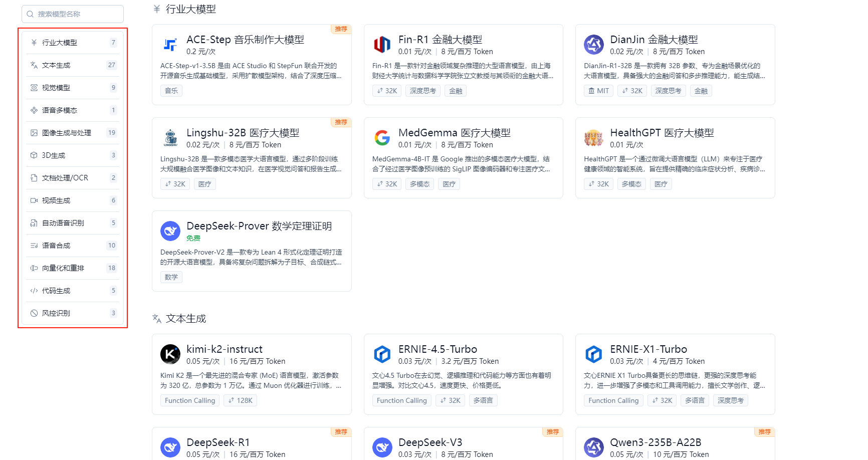The image size is (868, 460).
Task: Click the HealthGPT 0.01 元/次 price
Action: (626, 145)
